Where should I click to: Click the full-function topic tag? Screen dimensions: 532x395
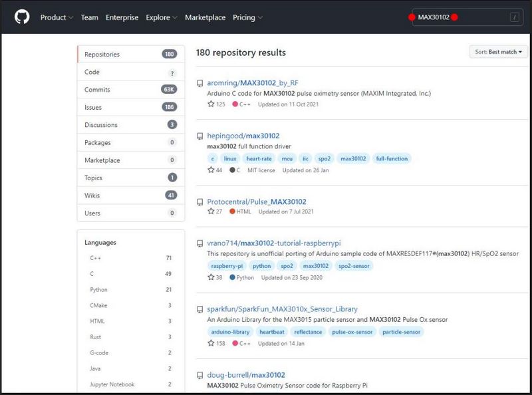point(392,158)
